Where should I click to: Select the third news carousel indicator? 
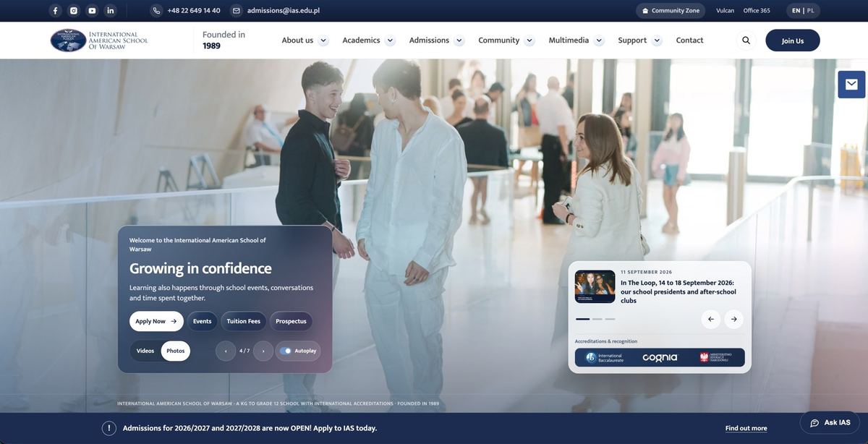coord(610,319)
